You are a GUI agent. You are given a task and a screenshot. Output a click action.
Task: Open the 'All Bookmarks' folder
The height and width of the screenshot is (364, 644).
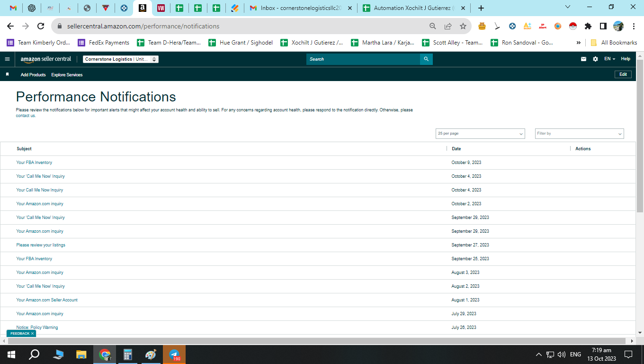(614, 43)
